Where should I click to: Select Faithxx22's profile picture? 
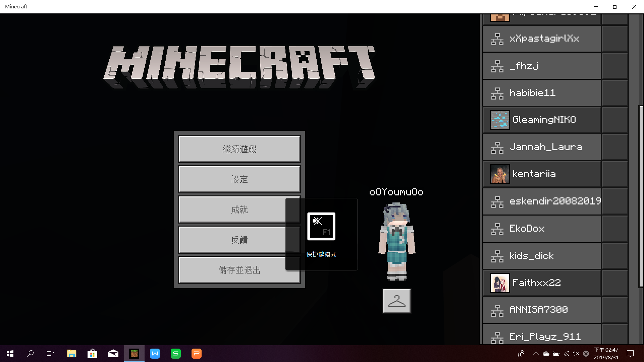tap(500, 283)
